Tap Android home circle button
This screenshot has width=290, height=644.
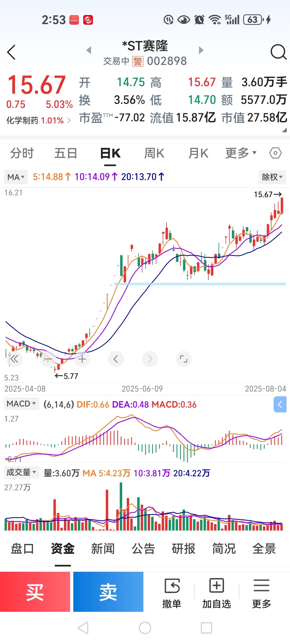[145, 628]
